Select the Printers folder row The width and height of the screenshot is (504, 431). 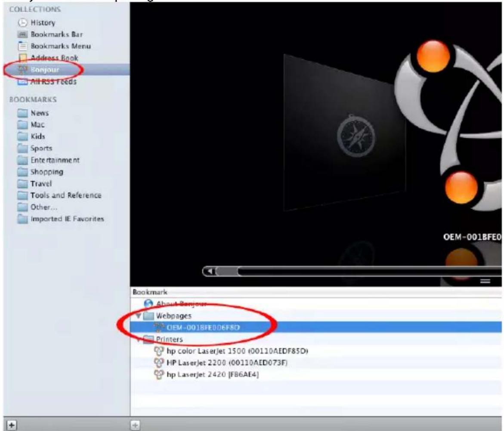[x=316, y=339]
